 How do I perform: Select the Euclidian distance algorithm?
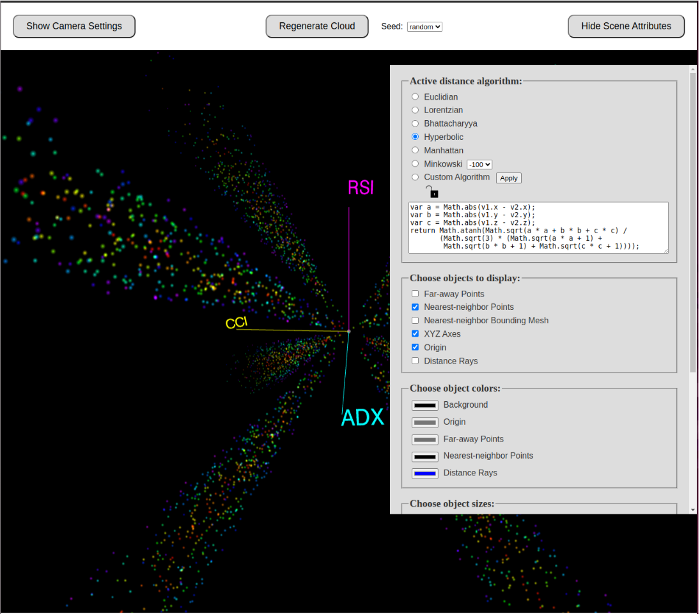click(416, 97)
